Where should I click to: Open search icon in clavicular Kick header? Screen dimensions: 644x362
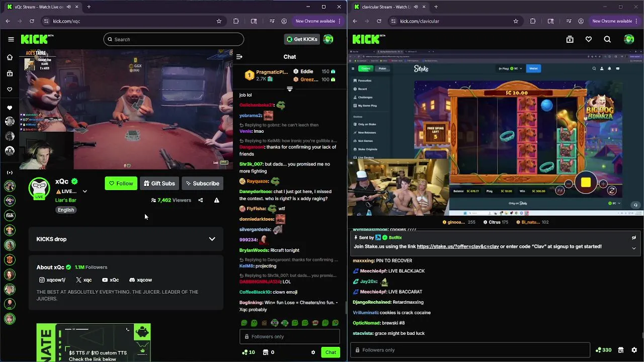607,39
